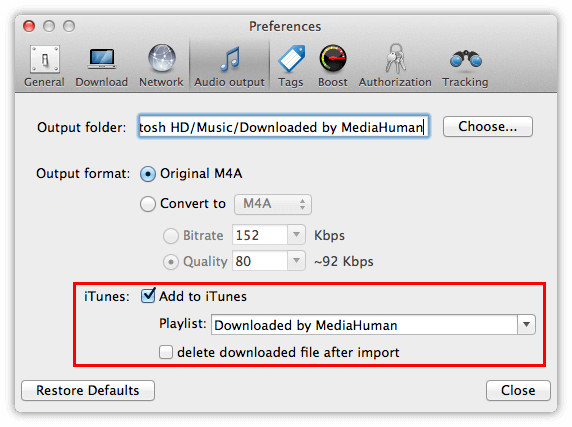572x427 pixels.
Task: Open the Authorization keys icon
Action: point(395,59)
